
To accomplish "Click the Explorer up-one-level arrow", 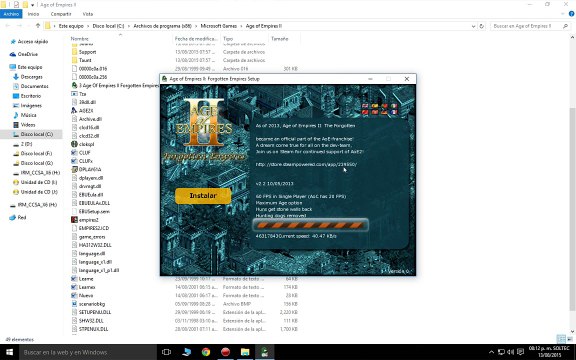I will (x=38, y=26).
